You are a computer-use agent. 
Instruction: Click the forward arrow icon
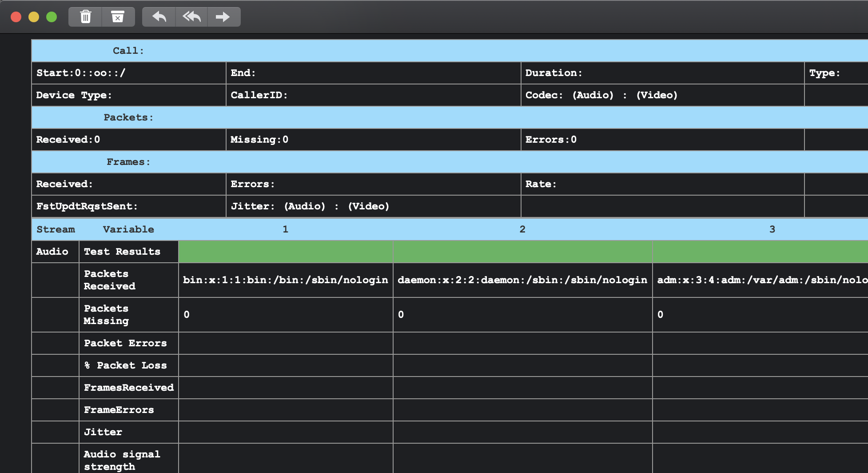coord(223,17)
